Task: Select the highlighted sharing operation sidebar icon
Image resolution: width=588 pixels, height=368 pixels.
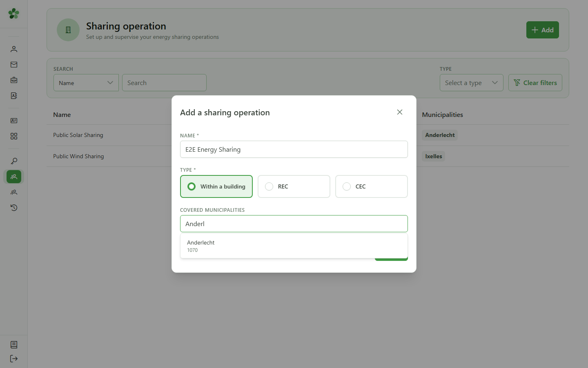Action: point(14,177)
